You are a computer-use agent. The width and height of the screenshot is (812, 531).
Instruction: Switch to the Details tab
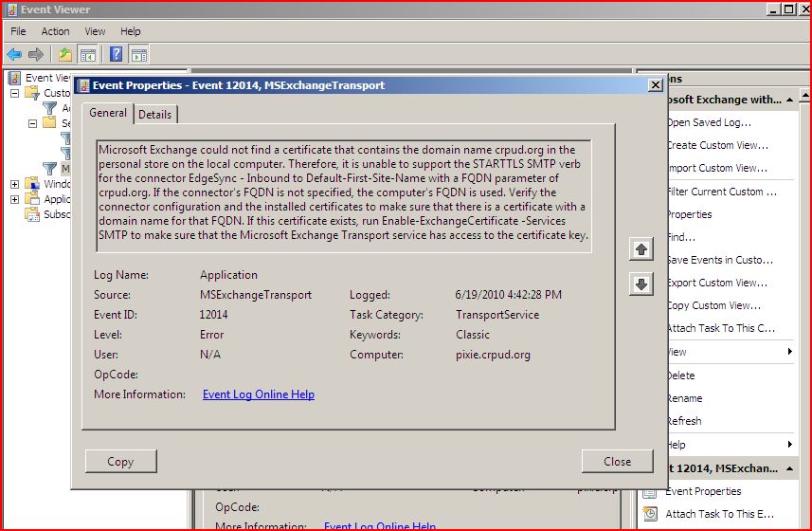coord(155,114)
